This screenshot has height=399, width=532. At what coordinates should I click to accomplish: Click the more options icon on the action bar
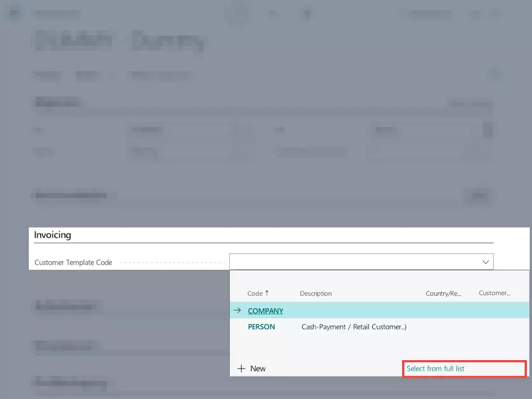click(x=495, y=74)
